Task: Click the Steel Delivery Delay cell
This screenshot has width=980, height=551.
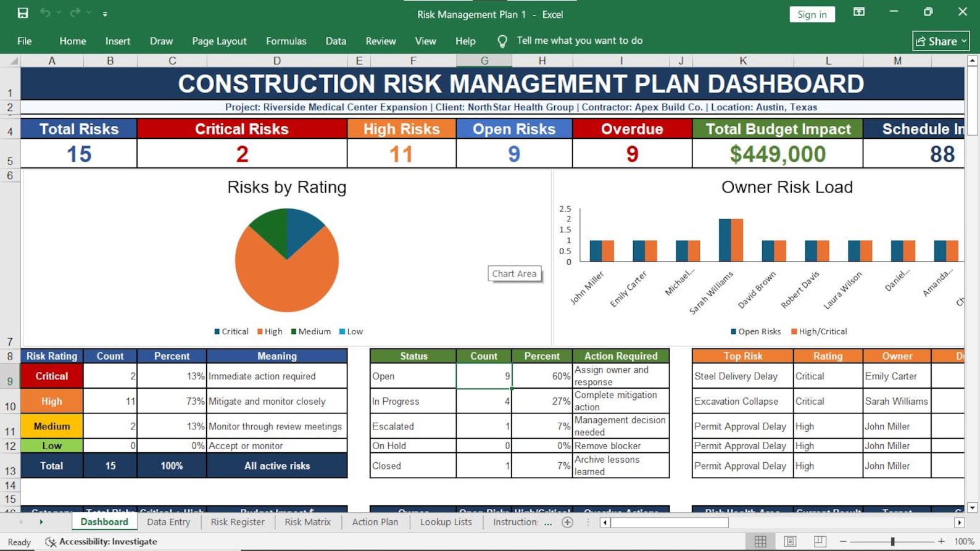Action: pyautogui.click(x=743, y=376)
